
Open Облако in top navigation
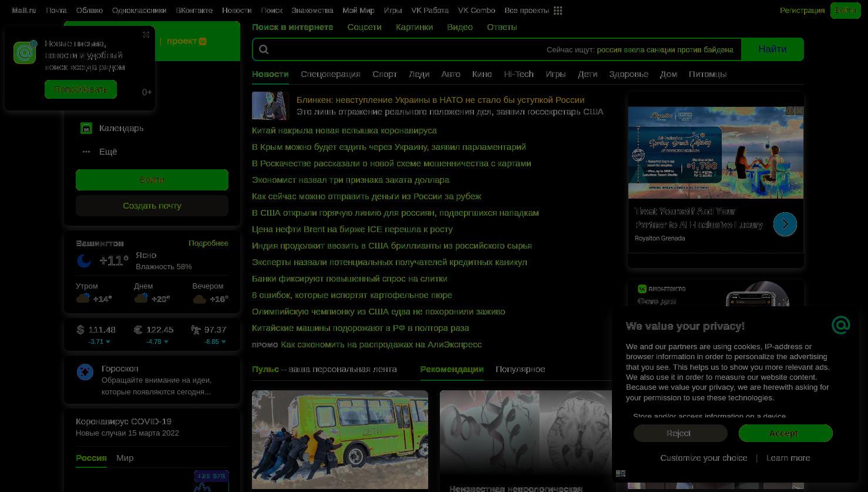click(89, 11)
